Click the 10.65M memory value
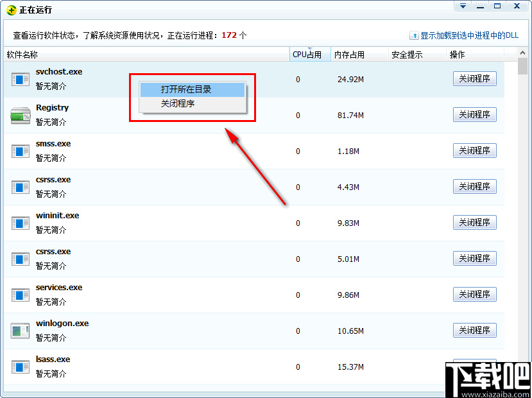The height and width of the screenshot is (398, 532). 350,331
